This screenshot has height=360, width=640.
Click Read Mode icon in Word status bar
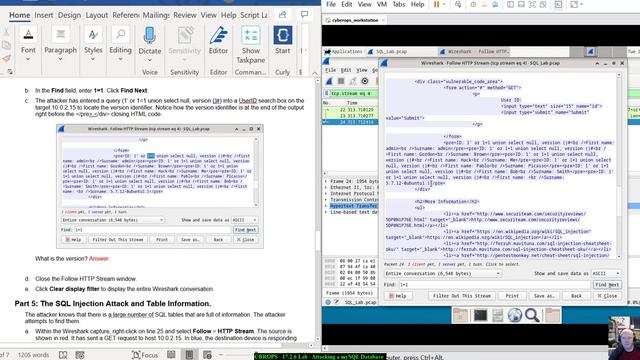tap(171, 355)
